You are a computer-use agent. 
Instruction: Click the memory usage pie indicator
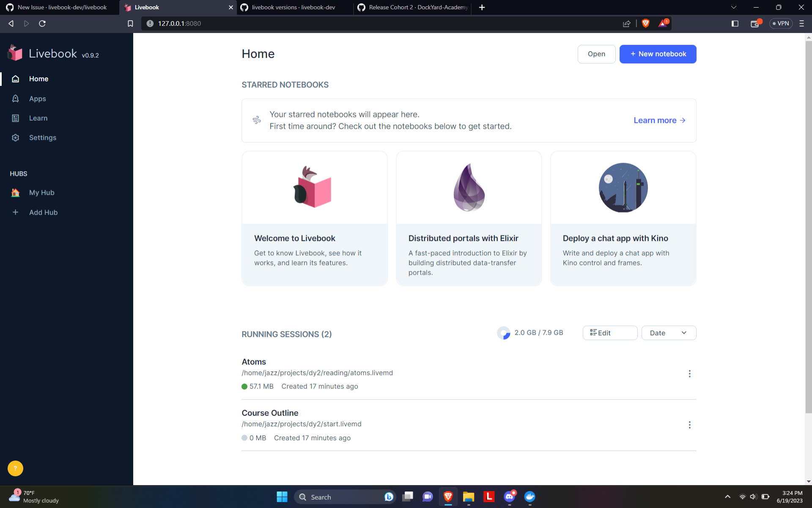tap(503, 333)
